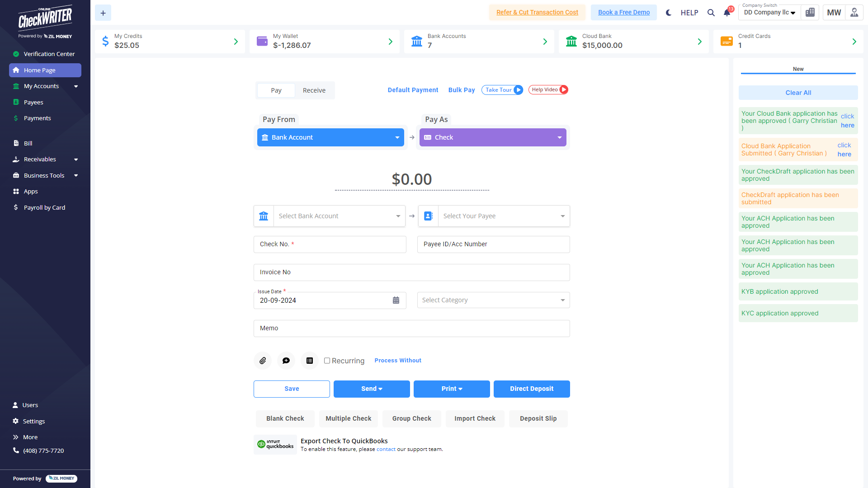This screenshot has width=868, height=488.
Task: Expand the Select Bank Account dropdown
Action: [340, 216]
